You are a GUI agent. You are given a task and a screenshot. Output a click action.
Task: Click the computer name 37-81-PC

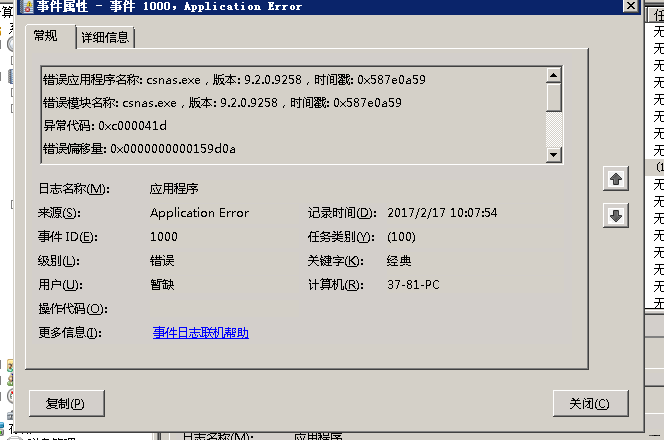pos(413,285)
